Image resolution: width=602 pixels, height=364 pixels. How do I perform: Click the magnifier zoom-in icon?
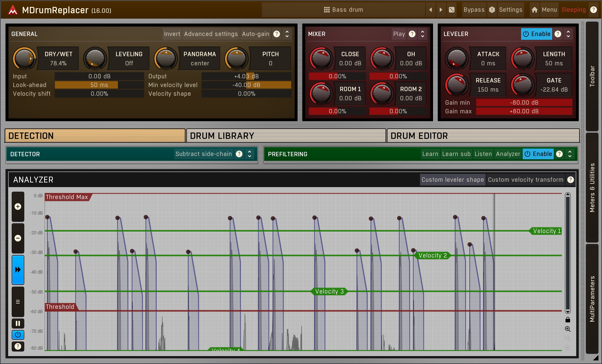pos(568,329)
